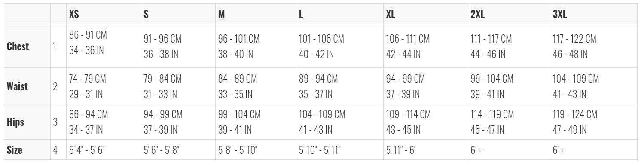Click chest cell 96 - 101 CM
The image size is (644, 165).
pos(238,39)
